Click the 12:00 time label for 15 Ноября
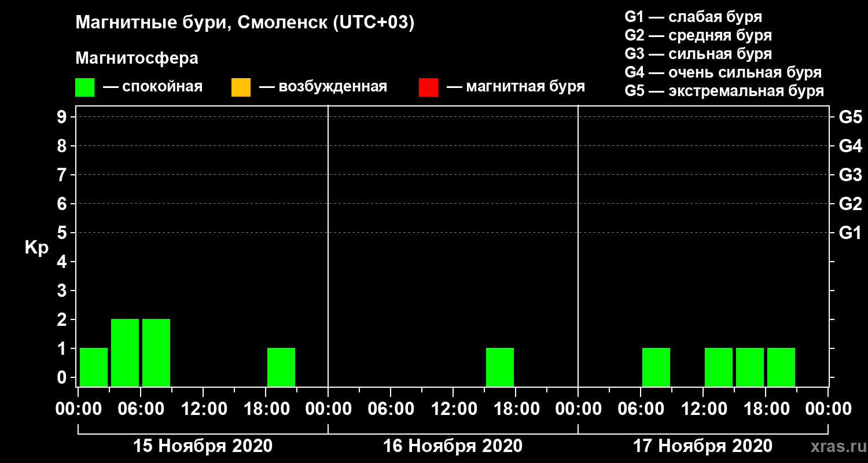This screenshot has width=868, height=463. [203, 409]
